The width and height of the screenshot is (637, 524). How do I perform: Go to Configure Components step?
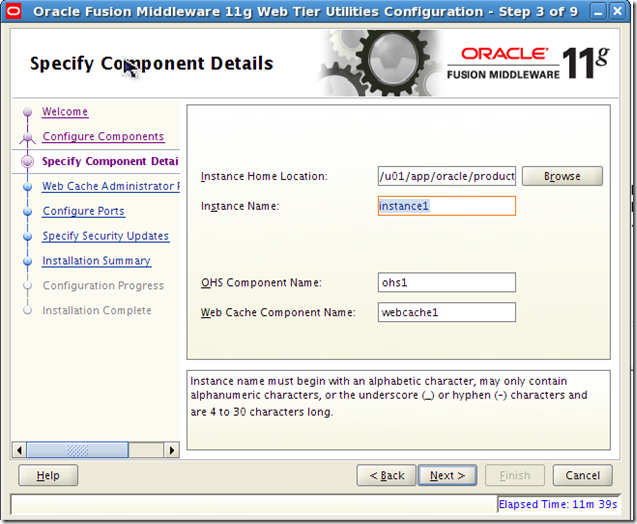click(103, 136)
